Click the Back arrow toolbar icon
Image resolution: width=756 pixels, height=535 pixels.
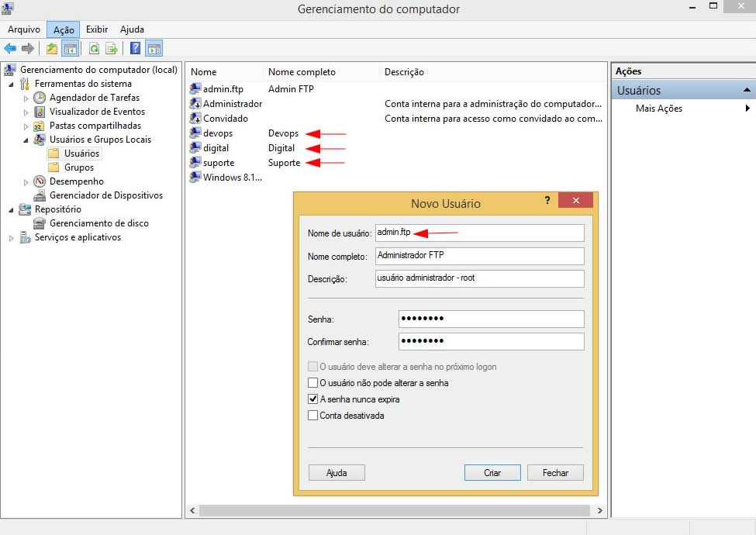pos(10,49)
